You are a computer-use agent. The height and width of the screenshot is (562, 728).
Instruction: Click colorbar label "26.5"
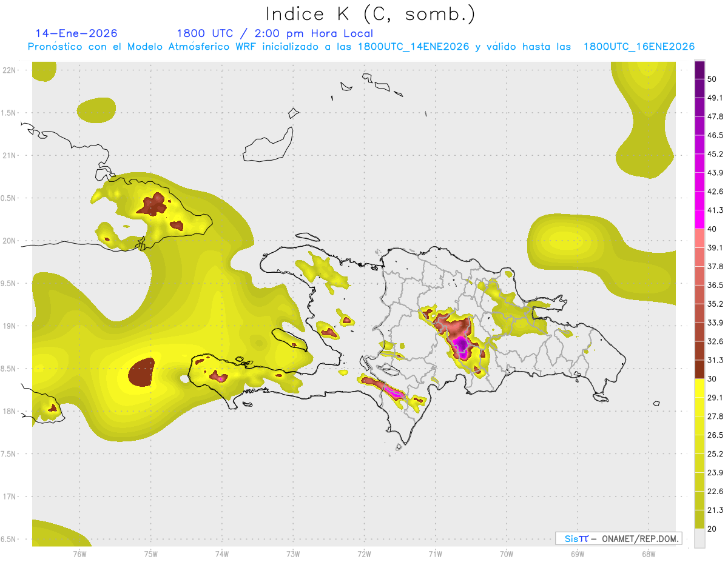pos(715,435)
